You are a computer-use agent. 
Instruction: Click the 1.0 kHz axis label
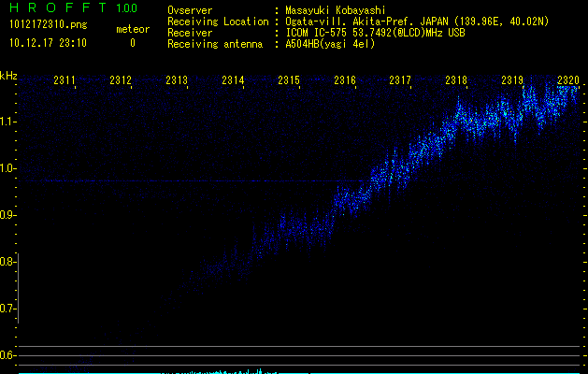pyautogui.click(x=7, y=168)
